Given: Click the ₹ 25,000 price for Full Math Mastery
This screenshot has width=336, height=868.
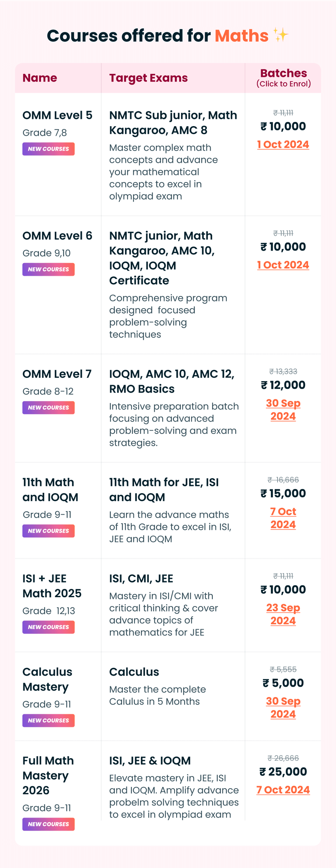Looking at the screenshot, I should point(283,772).
